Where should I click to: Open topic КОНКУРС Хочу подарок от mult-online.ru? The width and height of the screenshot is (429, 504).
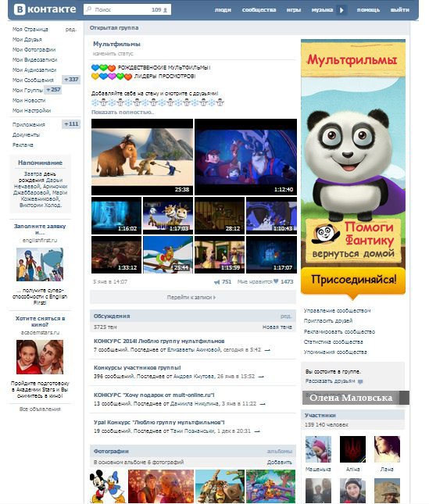point(154,395)
